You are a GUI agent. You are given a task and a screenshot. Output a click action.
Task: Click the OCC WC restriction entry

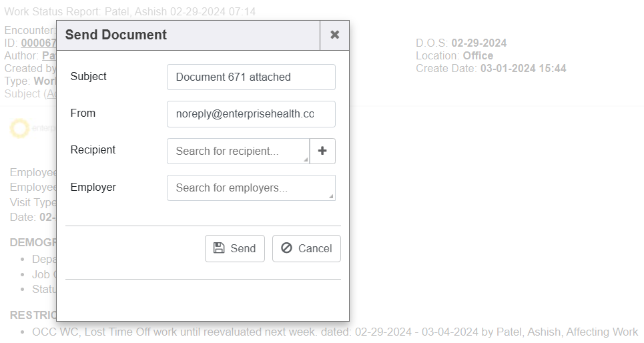point(334,332)
